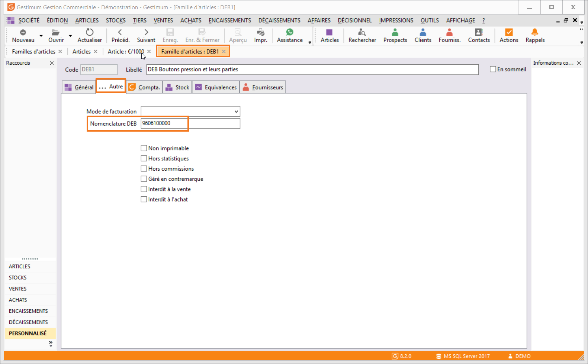Viewport: 588px width, 364px height.
Task: Open the Assistance WhatsApp icon
Action: coord(290,32)
